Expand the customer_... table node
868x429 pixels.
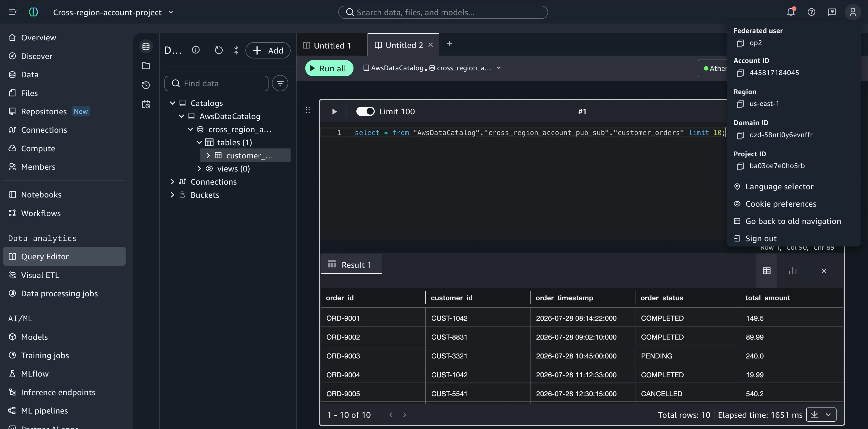pyautogui.click(x=208, y=155)
